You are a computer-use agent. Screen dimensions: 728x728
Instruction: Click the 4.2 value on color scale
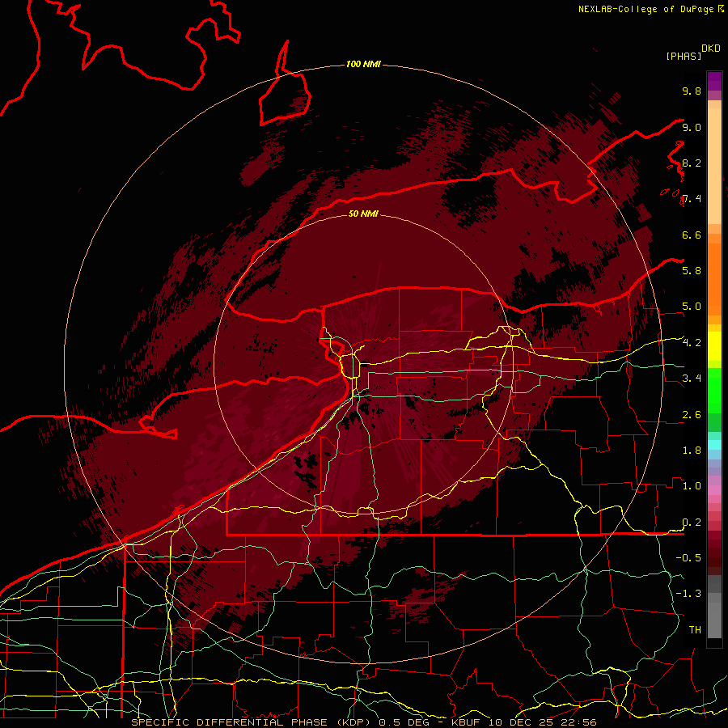tap(692, 343)
